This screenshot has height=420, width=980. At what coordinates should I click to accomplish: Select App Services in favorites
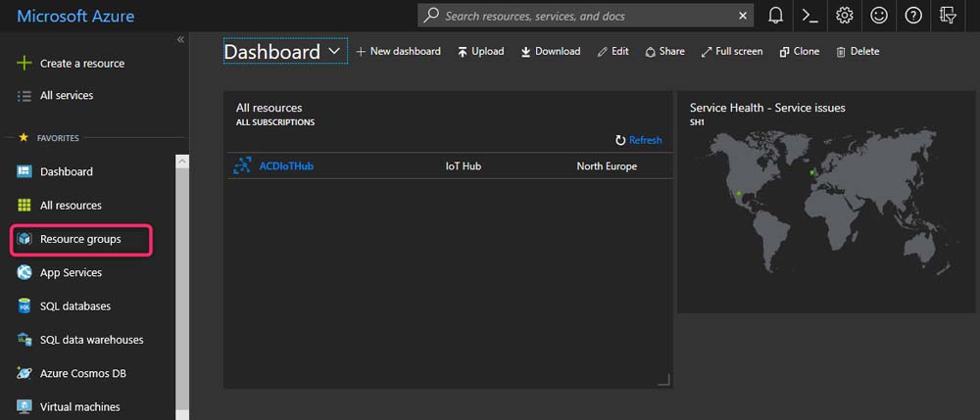click(71, 273)
